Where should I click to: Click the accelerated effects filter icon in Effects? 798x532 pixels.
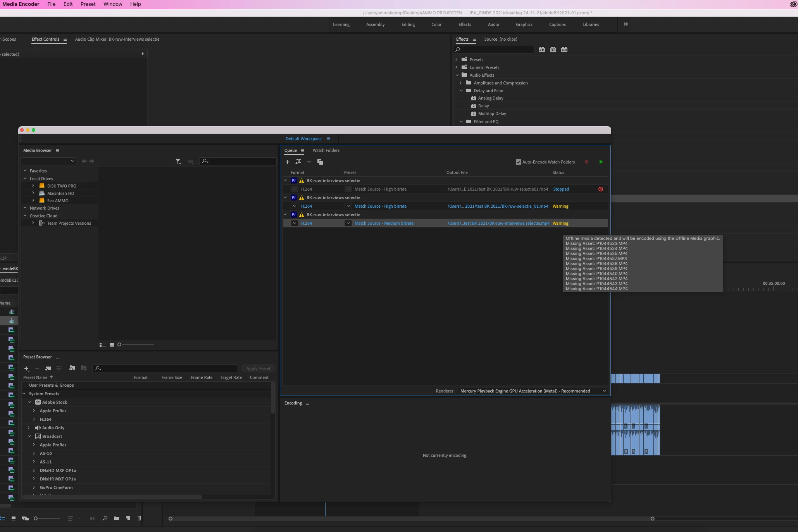[541, 50]
